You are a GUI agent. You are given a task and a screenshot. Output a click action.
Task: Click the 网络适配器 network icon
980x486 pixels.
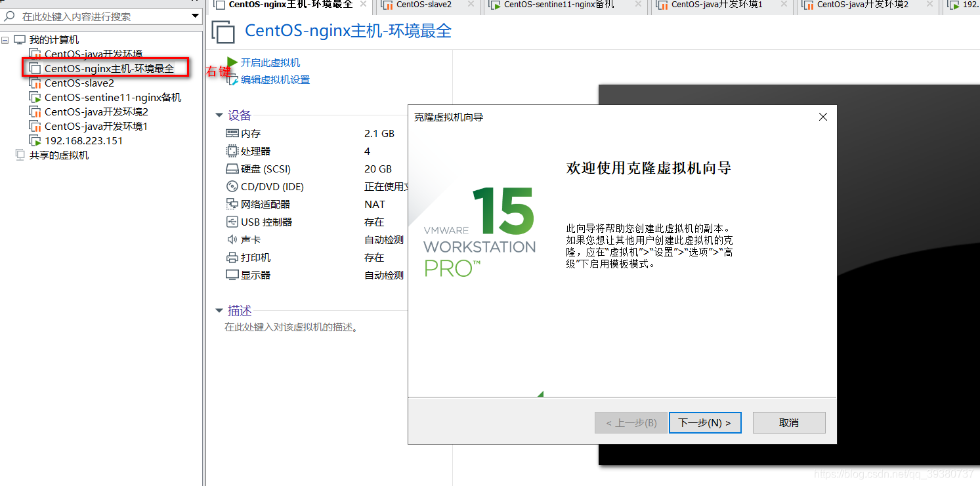click(232, 204)
